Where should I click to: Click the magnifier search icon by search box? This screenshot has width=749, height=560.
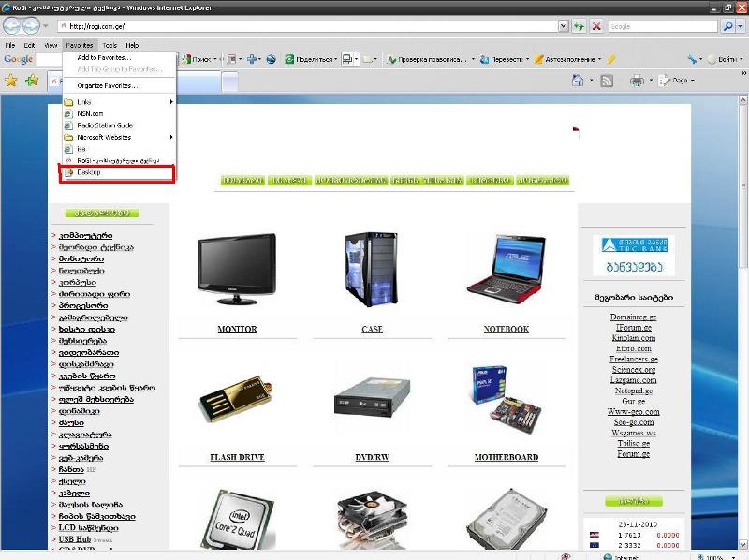pyautogui.click(x=727, y=26)
